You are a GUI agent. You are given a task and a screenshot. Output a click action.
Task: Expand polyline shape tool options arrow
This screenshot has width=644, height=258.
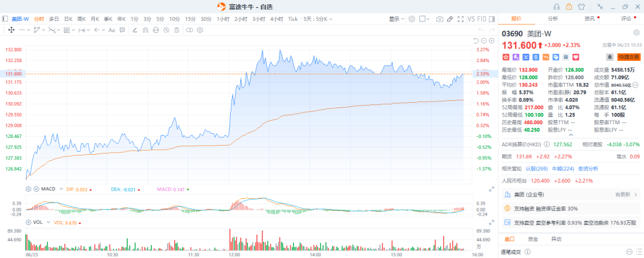[x=43, y=30]
